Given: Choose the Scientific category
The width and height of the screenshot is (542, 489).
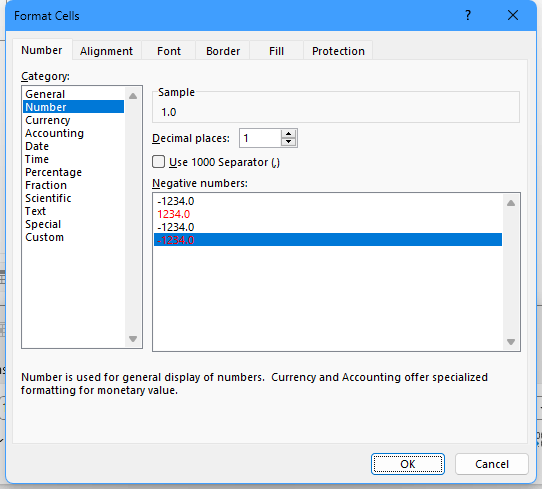Looking at the screenshot, I should [73, 198].
